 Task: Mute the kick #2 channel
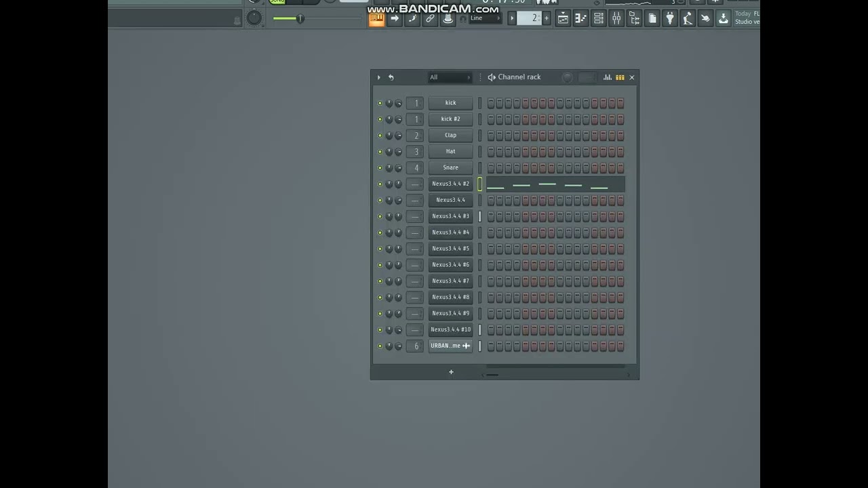click(x=380, y=119)
